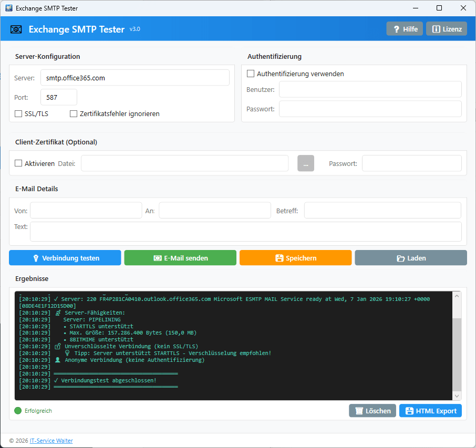The image size is (476, 448).
Task: Click the envelope logo in the title header
Action: tap(16, 29)
